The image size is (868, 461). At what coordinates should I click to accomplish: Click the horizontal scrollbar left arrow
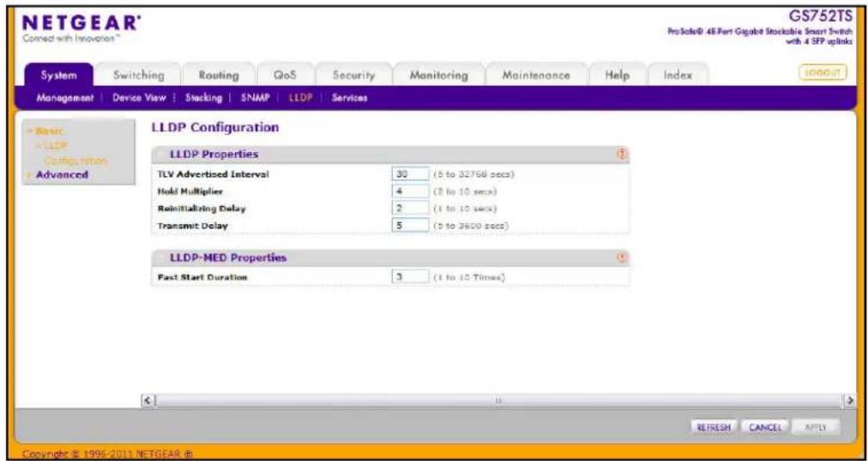[x=147, y=399]
